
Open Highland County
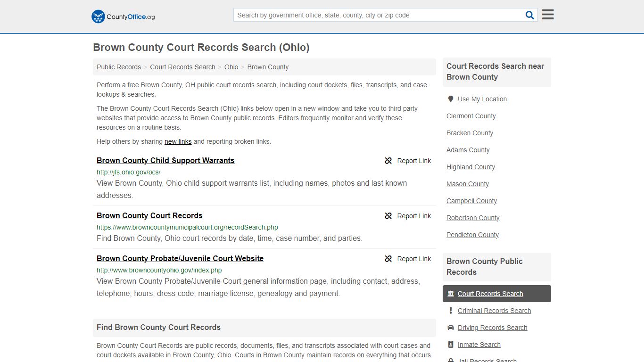471,167
